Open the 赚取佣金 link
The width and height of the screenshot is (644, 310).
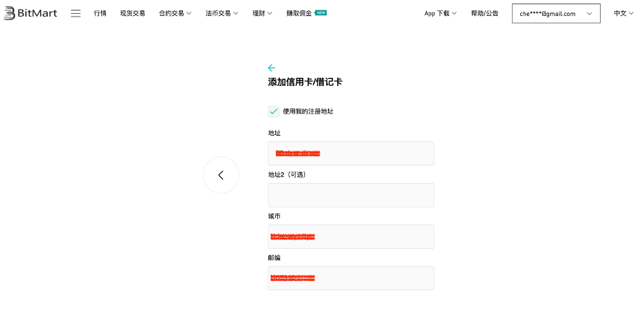[299, 13]
